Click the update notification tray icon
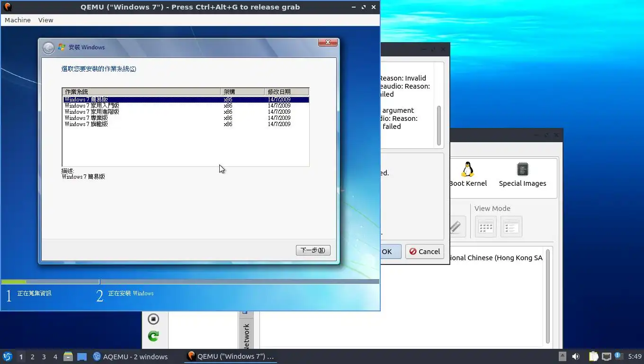 (618, 356)
